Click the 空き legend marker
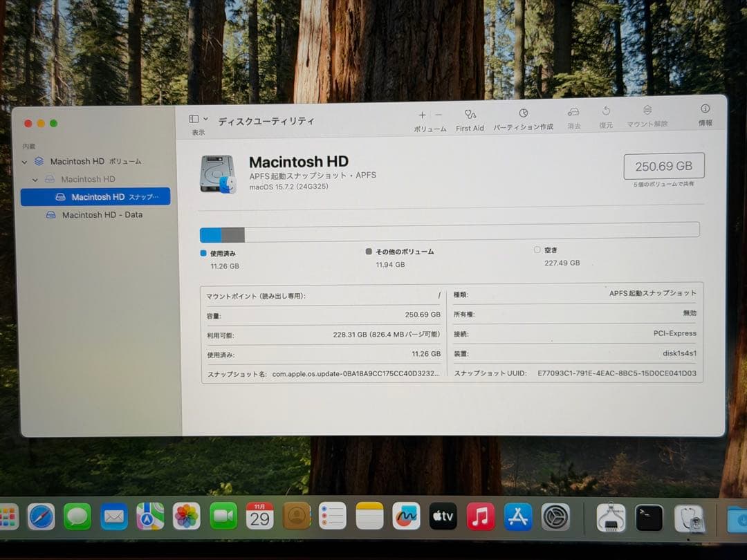Image resolution: width=747 pixels, height=560 pixels. (537, 250)
